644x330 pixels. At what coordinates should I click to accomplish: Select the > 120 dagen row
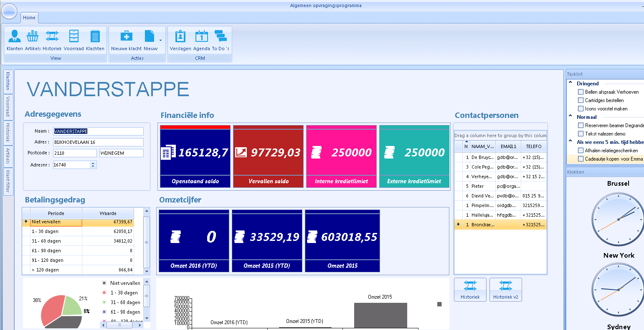click(78, 270)
